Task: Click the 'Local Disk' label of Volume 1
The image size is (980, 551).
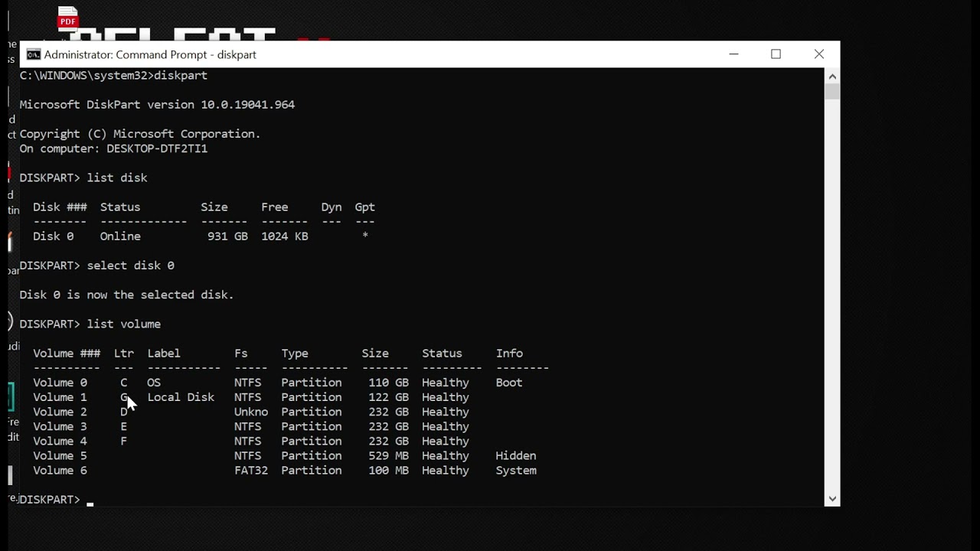Action: click(181, 397)
